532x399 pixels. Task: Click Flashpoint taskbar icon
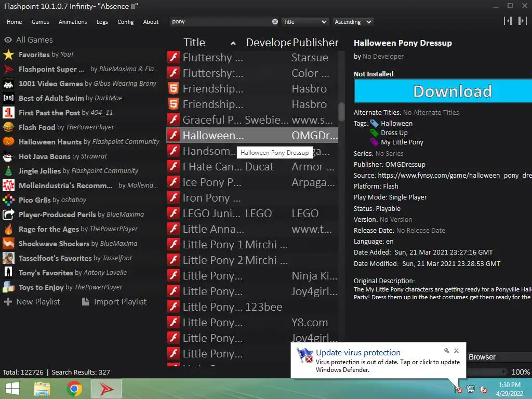click(107, 389)
